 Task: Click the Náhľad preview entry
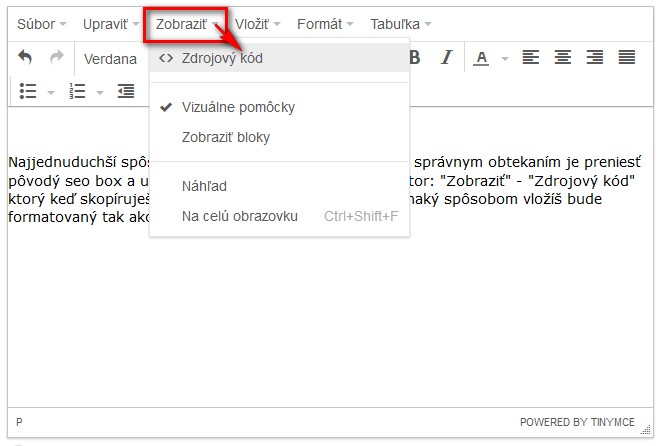pyautogui.click(x=204, y=186)
